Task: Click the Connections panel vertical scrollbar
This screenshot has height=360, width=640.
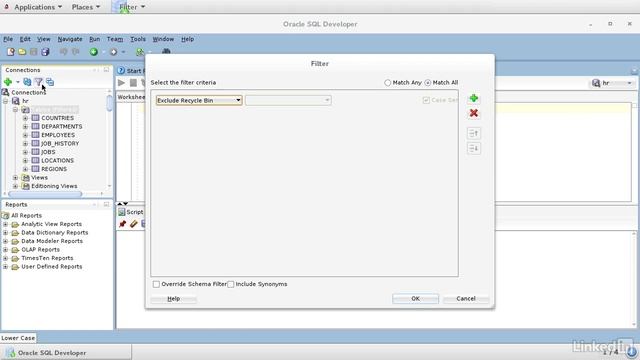Action: [x=109, y=102]
